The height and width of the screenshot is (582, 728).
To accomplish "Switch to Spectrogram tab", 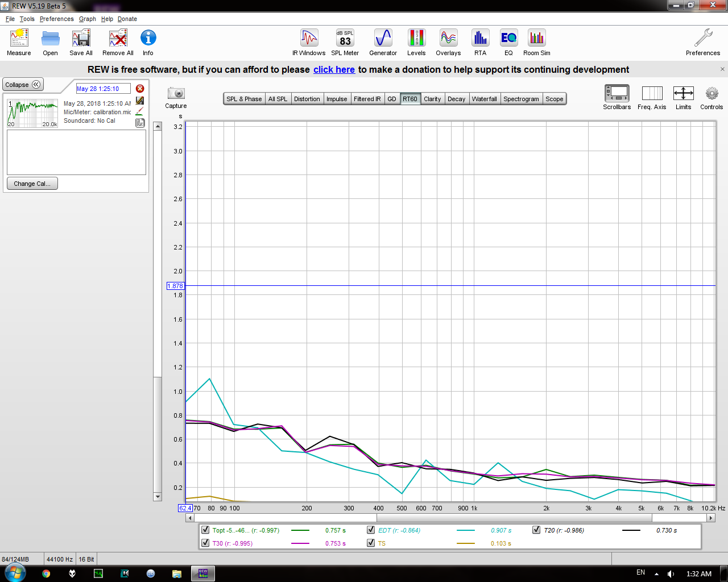I will point(521,99).
